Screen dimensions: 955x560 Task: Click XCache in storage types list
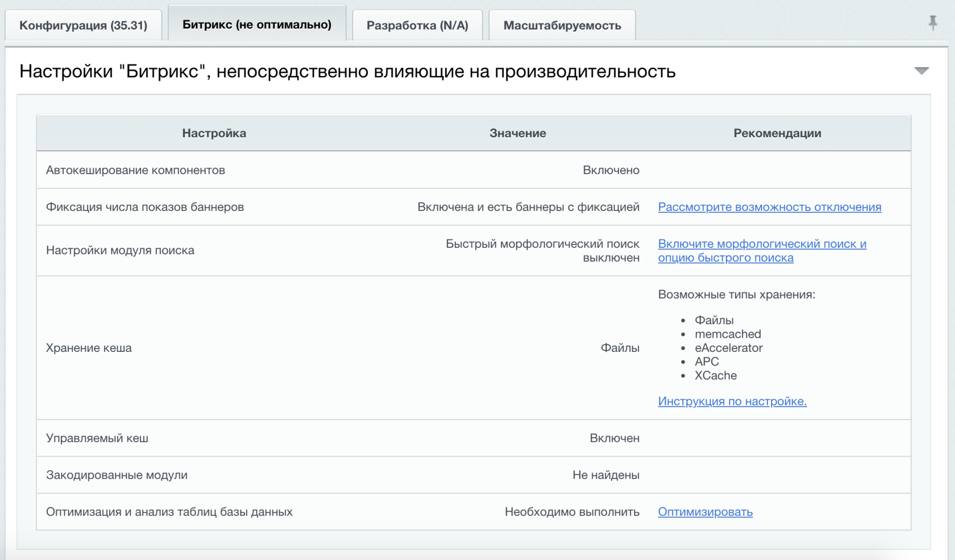pyautogui.click(x=716, y=376)
